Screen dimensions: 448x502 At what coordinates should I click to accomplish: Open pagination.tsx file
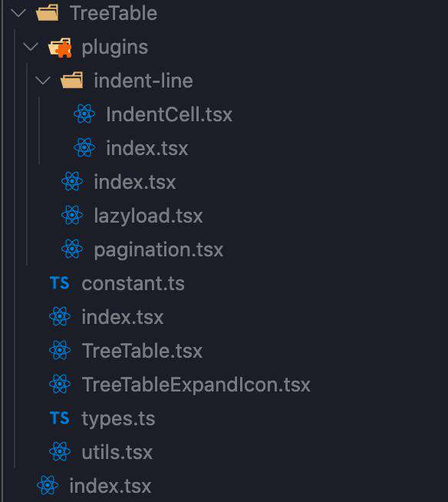tap(158, 250)
